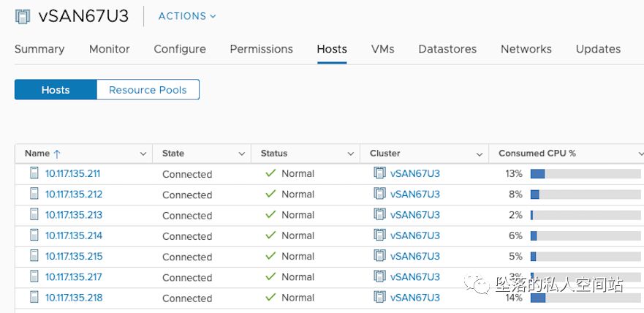Click Normal status checkmark for 10.117.135.218

point(270,298)
